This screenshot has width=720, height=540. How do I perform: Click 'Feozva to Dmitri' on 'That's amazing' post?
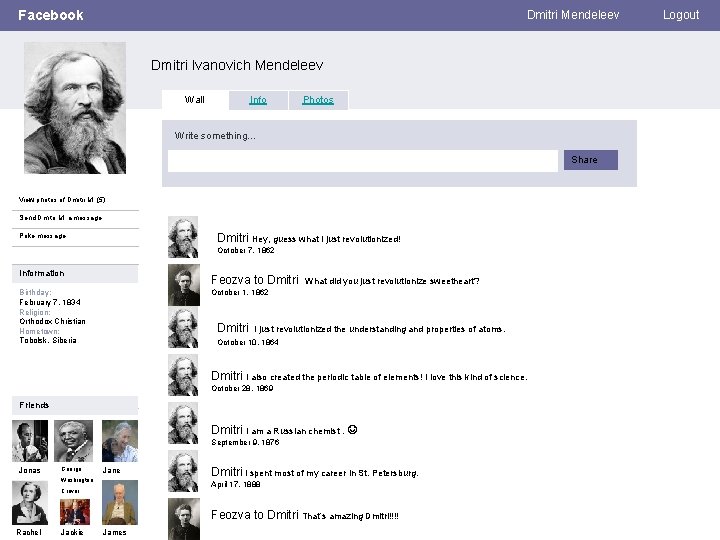[255, 515]
